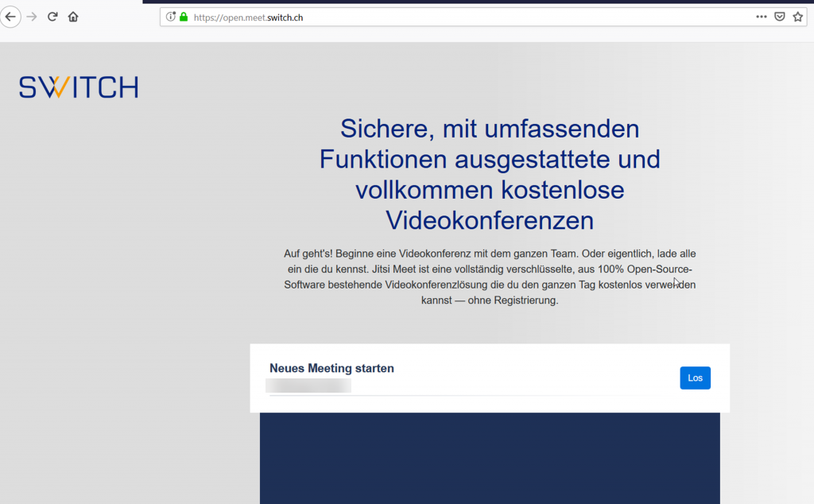Click the browser forward arrow
This screenshot has width=814, height=504.
(32, 17)
